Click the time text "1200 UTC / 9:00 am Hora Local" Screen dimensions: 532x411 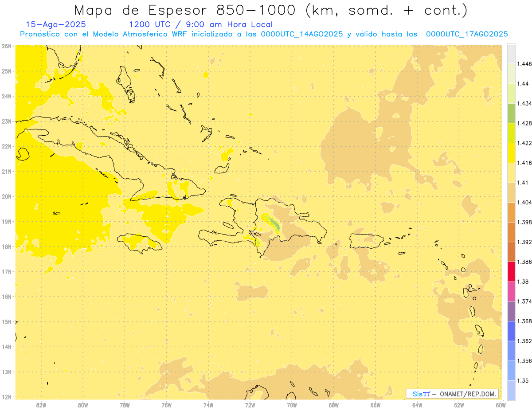201,24
